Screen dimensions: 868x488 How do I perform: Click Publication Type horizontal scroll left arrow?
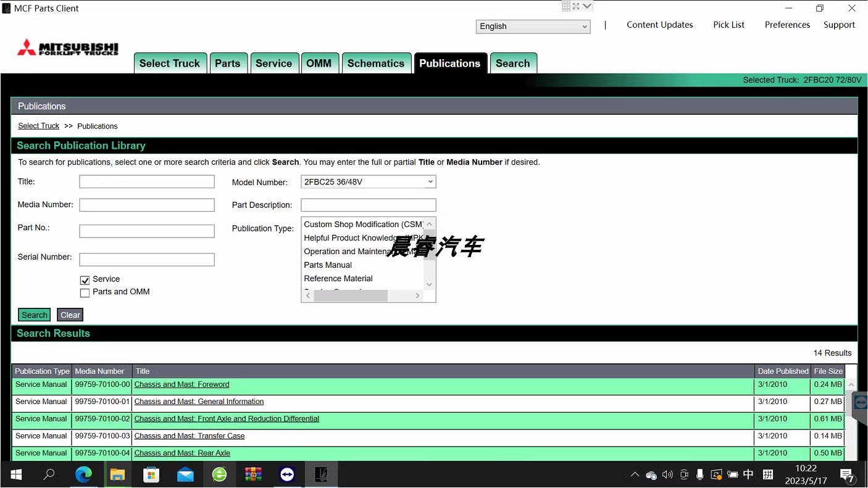click(308, 296)
